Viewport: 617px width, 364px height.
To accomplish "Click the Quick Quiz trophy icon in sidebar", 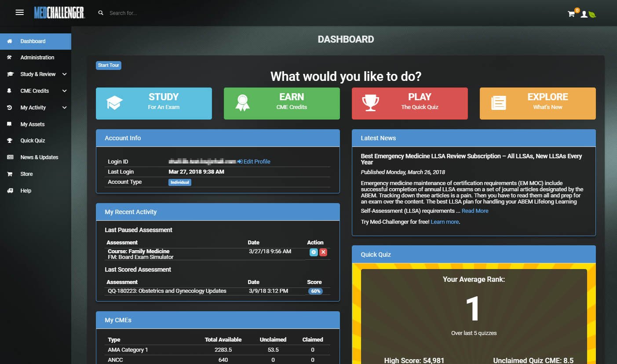I will pos(10,141).
